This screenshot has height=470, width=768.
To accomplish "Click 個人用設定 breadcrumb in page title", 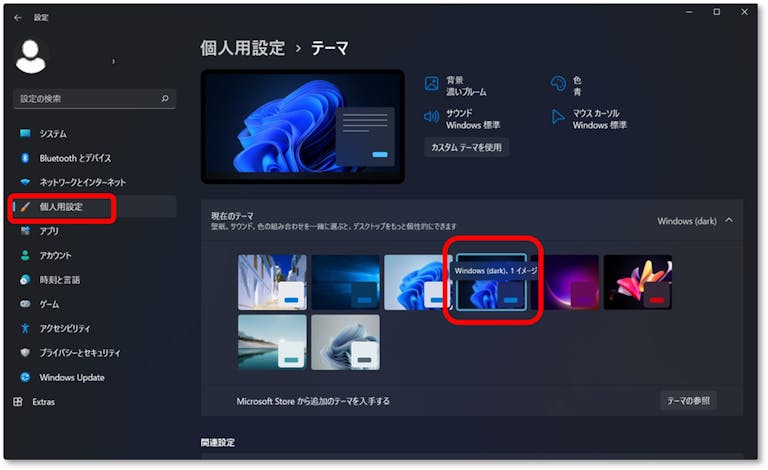I will (x=242, y=48).
